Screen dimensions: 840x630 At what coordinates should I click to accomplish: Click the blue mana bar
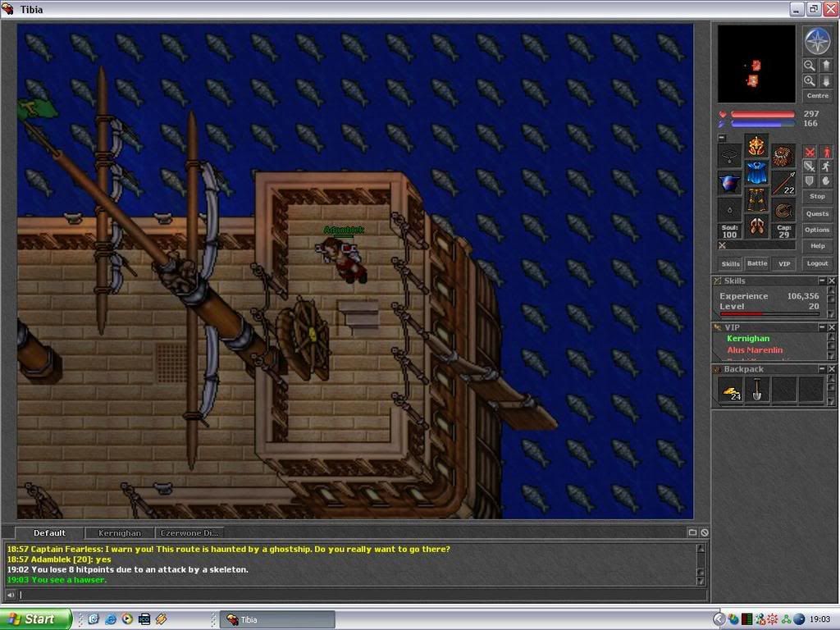click(762, 124)
